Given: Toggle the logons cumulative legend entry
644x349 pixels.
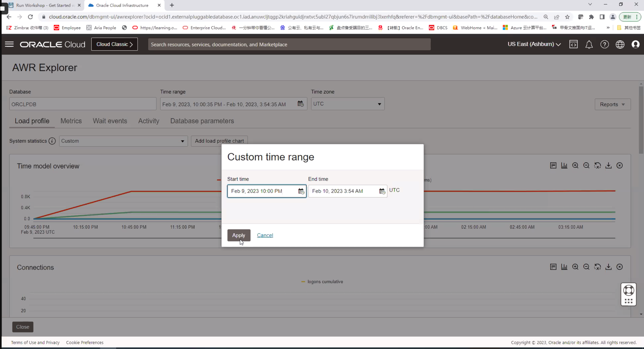Looking at the screenshot, I should coord(322,282).
